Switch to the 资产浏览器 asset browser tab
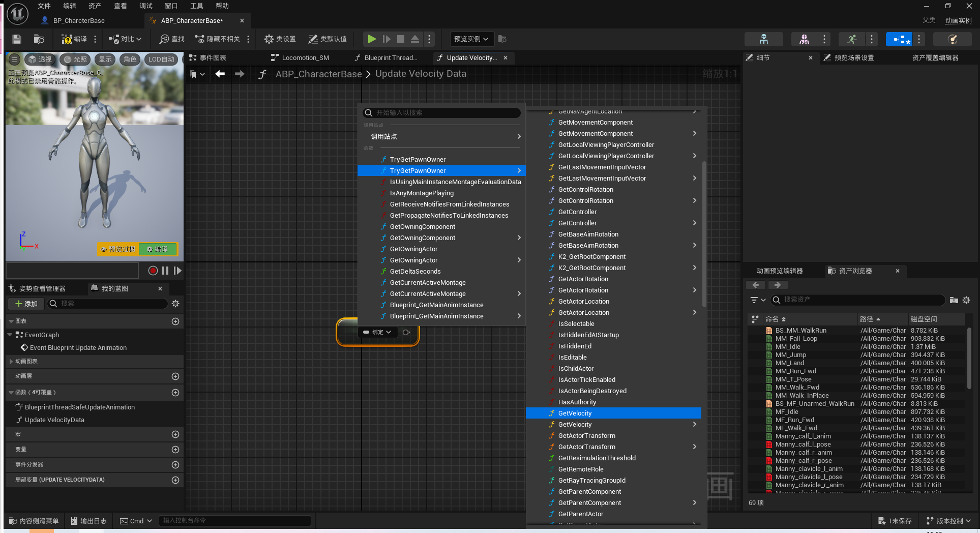This screenshot has height=533, width=980. (855, 271)
